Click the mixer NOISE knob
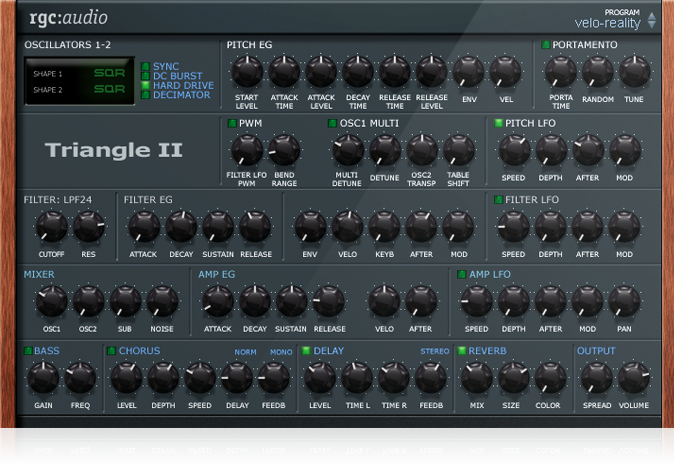The image size is (674, 465). click(x=162, y=301)
